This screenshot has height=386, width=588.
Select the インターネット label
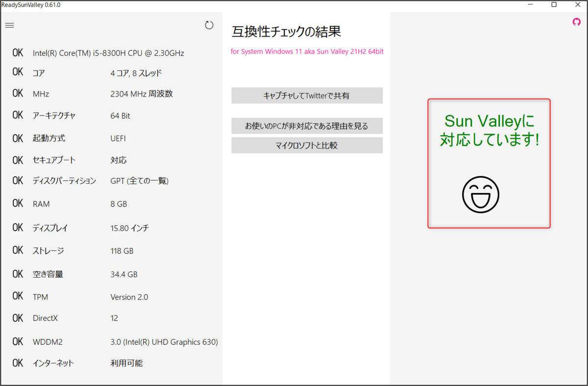tap(53, 363)
